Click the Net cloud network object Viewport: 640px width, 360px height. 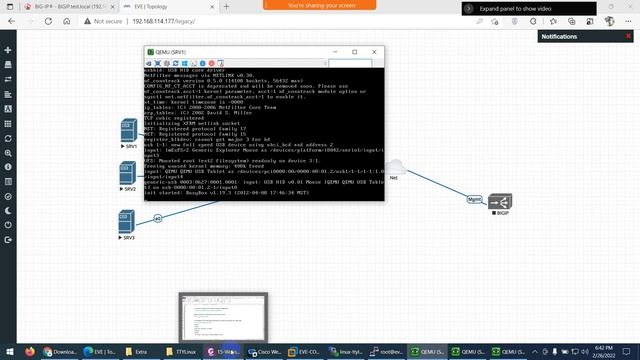pos(395,167)
